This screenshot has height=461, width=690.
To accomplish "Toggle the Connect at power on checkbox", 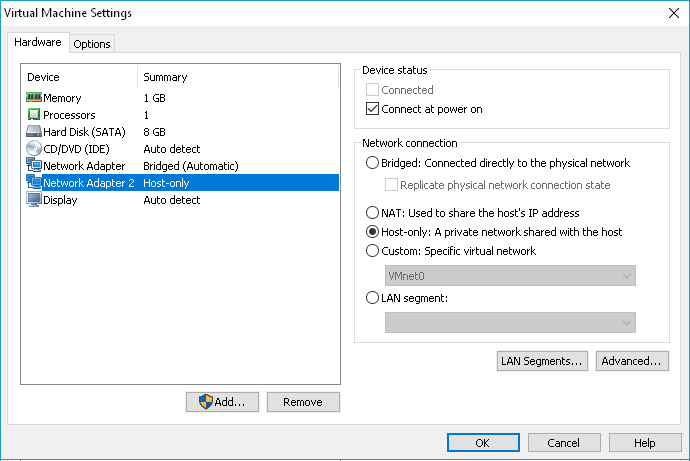I will (374, 109).
